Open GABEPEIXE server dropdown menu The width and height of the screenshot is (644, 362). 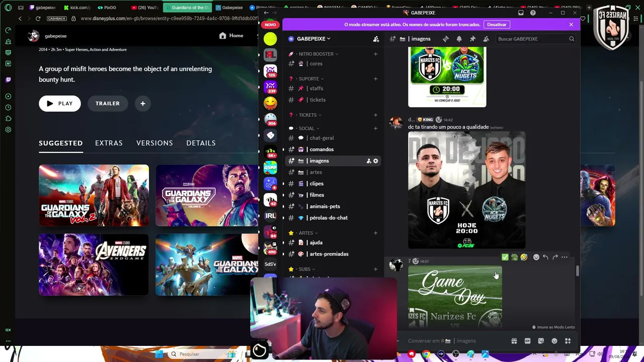pos(313,39)
